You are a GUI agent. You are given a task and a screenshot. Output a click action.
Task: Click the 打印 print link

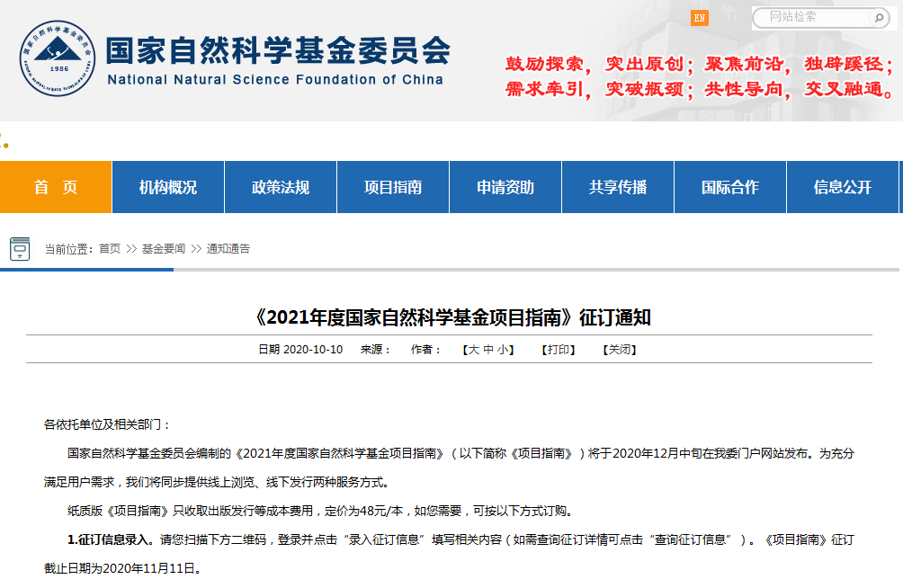(558, 350)
